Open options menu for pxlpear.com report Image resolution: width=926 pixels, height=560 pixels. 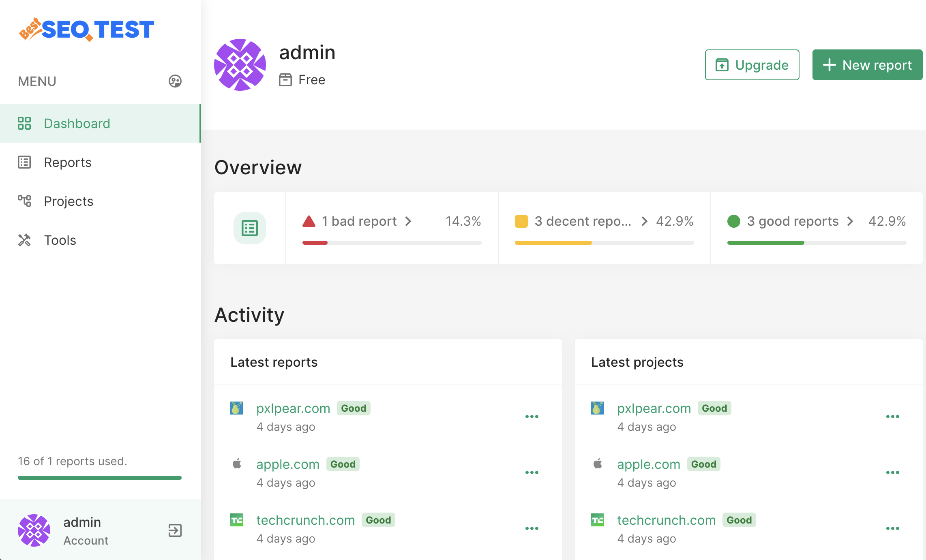[532, 417]
